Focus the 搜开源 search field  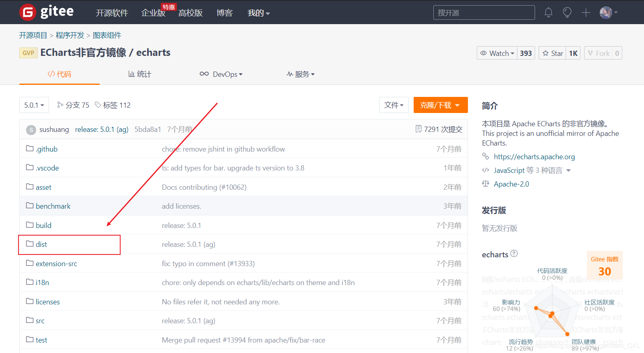point(484,12)
